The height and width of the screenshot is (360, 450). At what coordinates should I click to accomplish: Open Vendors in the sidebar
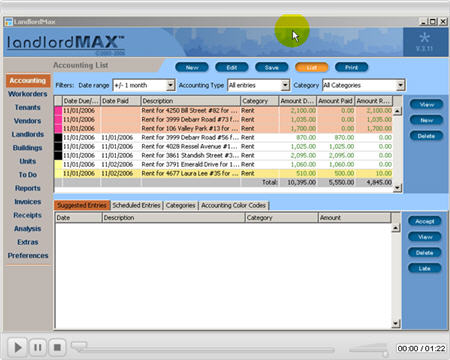[28, 121]
